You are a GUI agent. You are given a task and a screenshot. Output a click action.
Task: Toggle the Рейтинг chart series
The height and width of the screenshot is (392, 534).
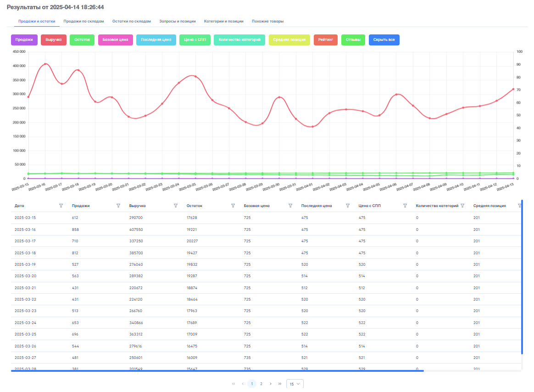pyautogui.click(x=326, y=40)
